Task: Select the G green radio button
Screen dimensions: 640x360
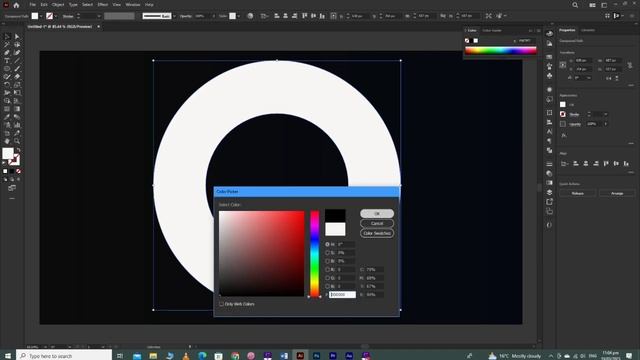Action: (x=327, y=278)
